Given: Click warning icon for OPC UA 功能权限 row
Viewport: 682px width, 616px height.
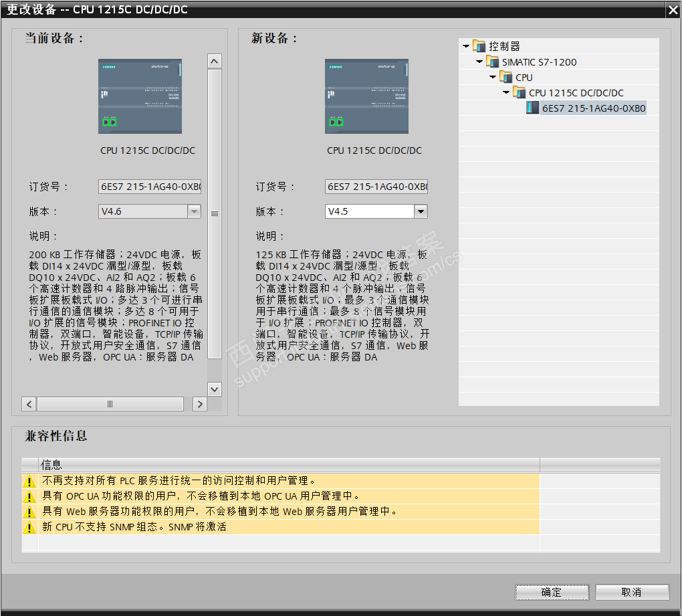Looking at the screenshot, I should pyautogui.click(x=29, y=496).
